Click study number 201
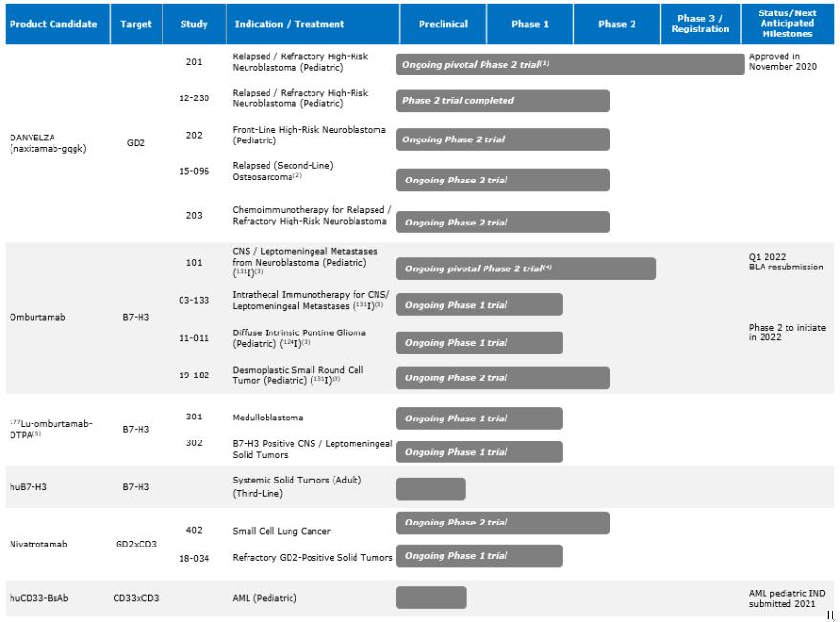840x622 pixels. pos(194,61)
